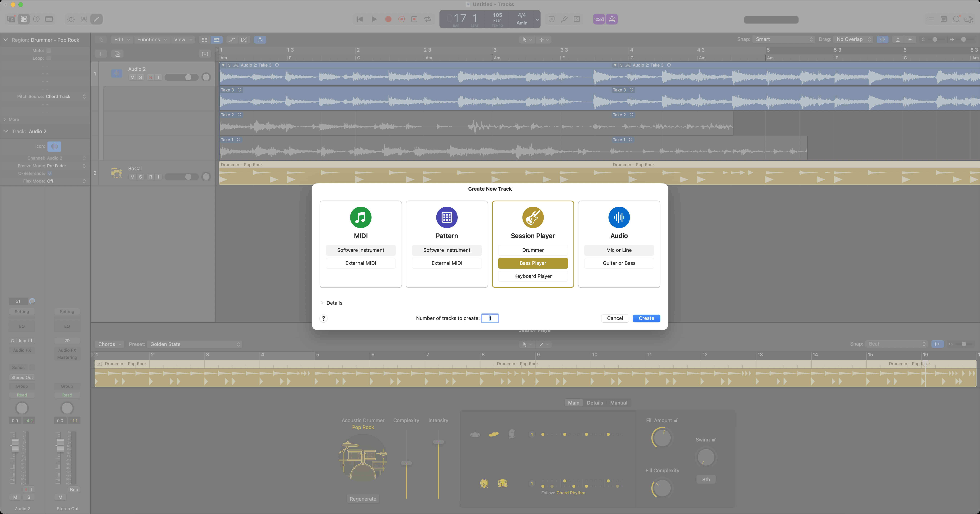Click the number of tracks input field
Screen dimensions: 980x514
pyautogui.click(x=490, y=318)
